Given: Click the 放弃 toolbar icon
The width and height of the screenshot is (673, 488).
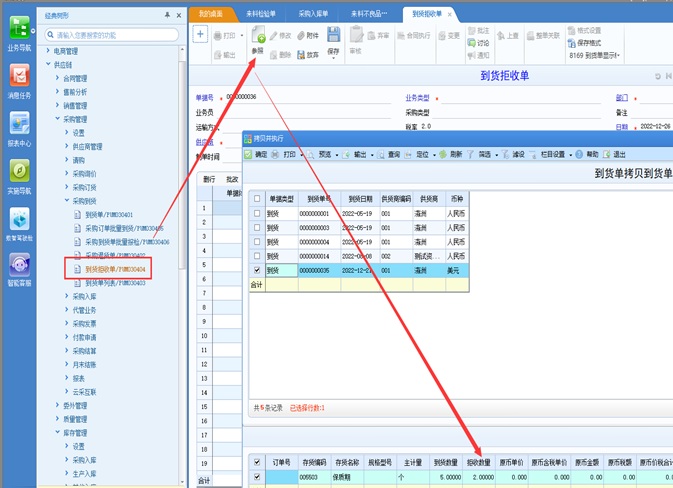Looking at the screenshot, I should [301, 55].
